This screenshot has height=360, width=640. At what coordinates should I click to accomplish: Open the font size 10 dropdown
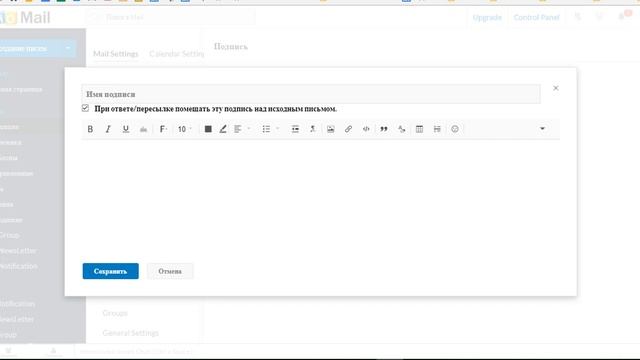click(184, 129)
